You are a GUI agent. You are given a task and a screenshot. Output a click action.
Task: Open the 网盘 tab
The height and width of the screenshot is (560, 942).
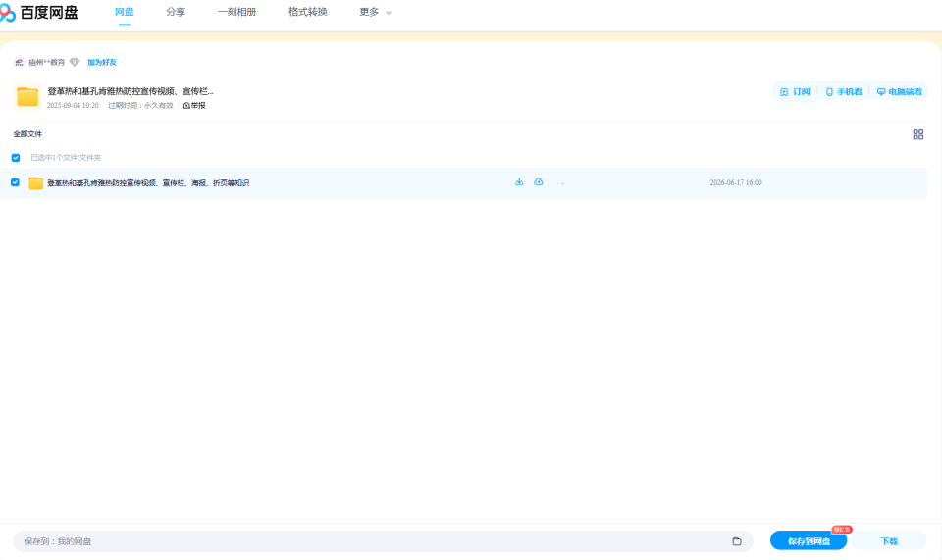[125, 12]
